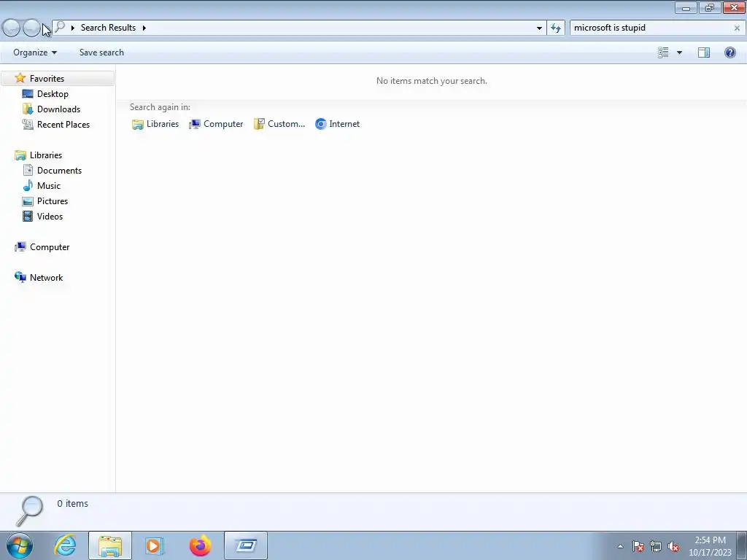Open Recent Places
The width and height of the screenshot is (747, 560).
(63, 124)
